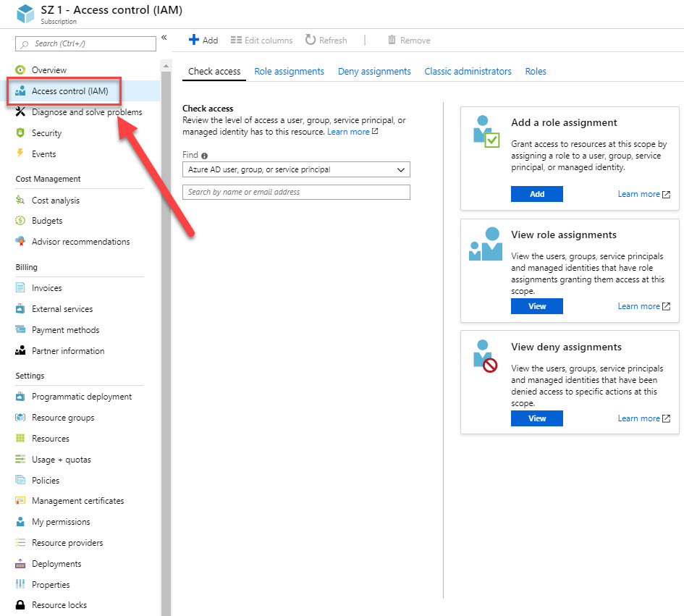Click the Security shield icon
Screen dimensions: 684x616
coord(20,132)
